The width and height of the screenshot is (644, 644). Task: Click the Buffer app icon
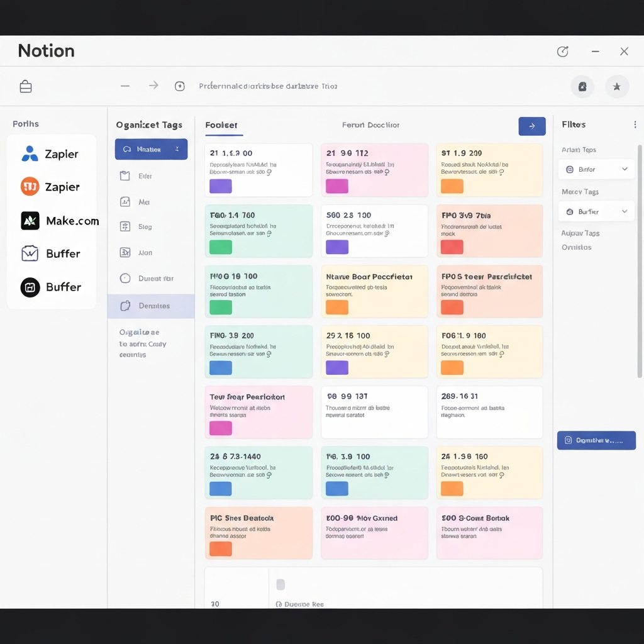tap(30, 253)
